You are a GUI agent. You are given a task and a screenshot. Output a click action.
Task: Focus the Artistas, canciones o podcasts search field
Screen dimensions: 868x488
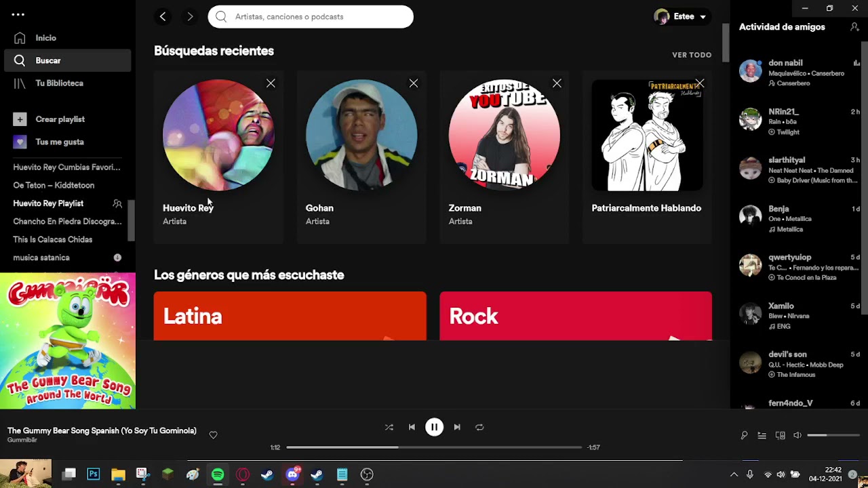click(311, 16)
